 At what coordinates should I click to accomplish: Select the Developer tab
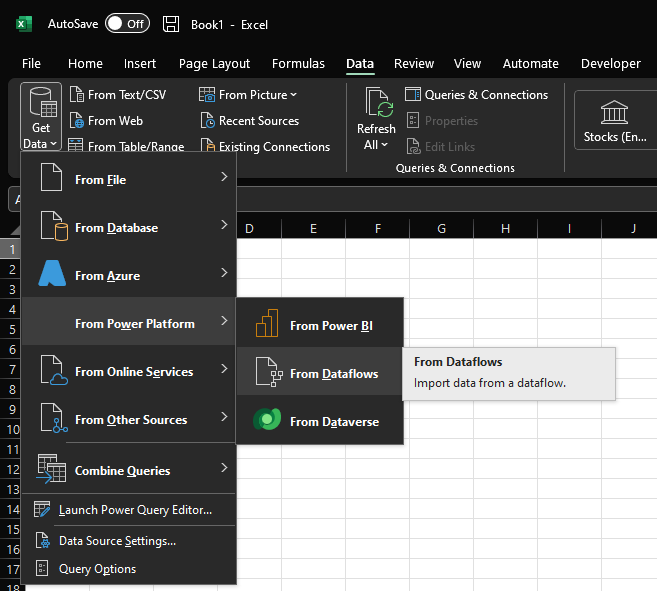coord(610,63)
